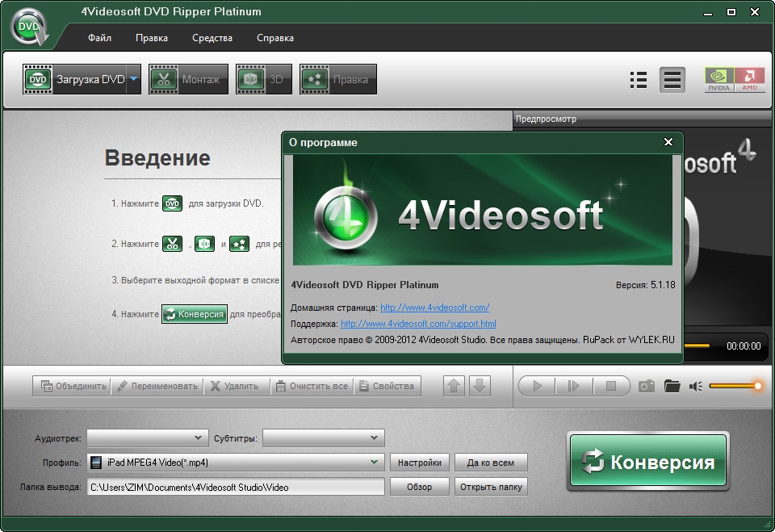Viewport: 775px width, 532px height.
Task: Mute the preview speaker icon
Action: click(x=696, y=386)
